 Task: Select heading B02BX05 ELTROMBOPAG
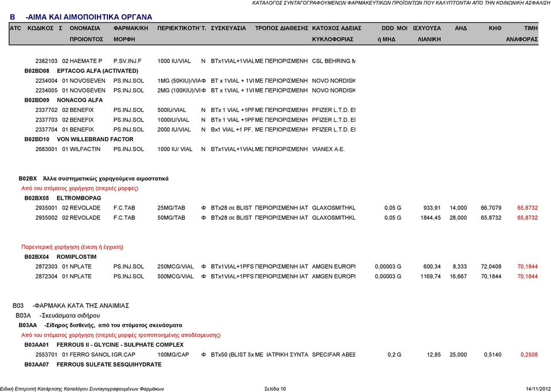click(x=63, y=198)
